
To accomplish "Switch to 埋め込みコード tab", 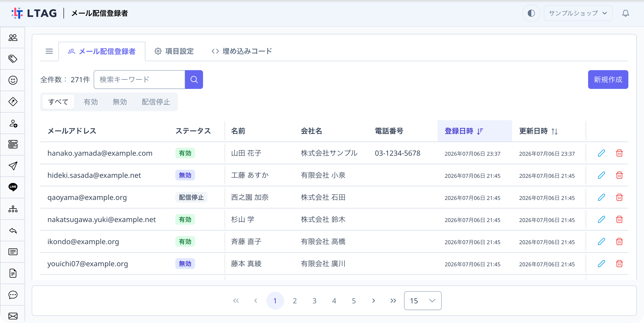I will (241, 51).
